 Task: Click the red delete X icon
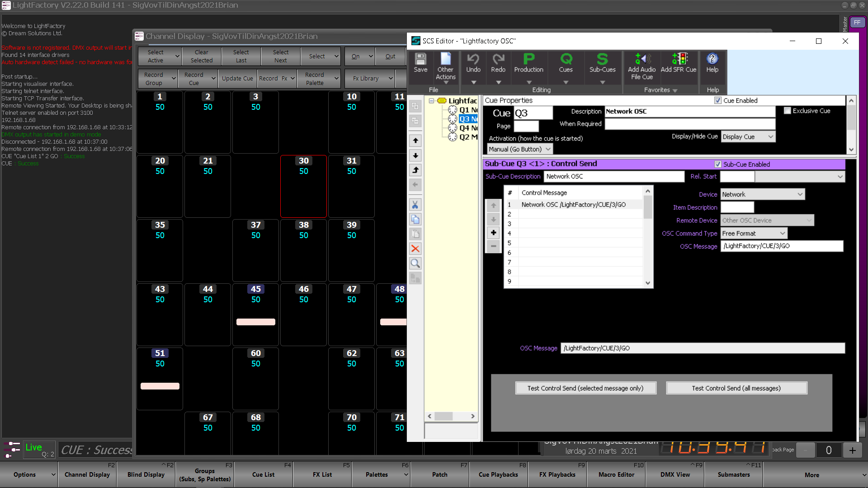point(415,249)
